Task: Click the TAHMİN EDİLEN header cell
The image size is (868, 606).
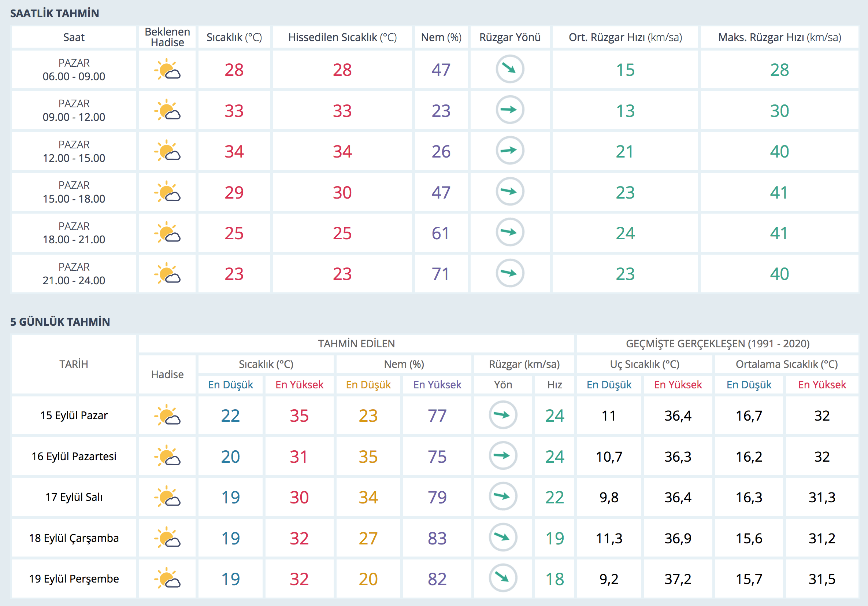Action: point(356,343)
